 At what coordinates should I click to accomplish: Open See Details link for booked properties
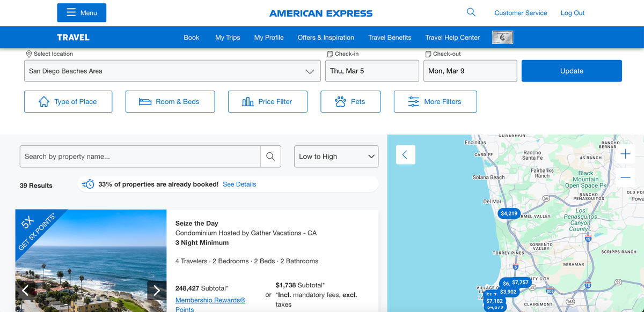pos(239,184)
